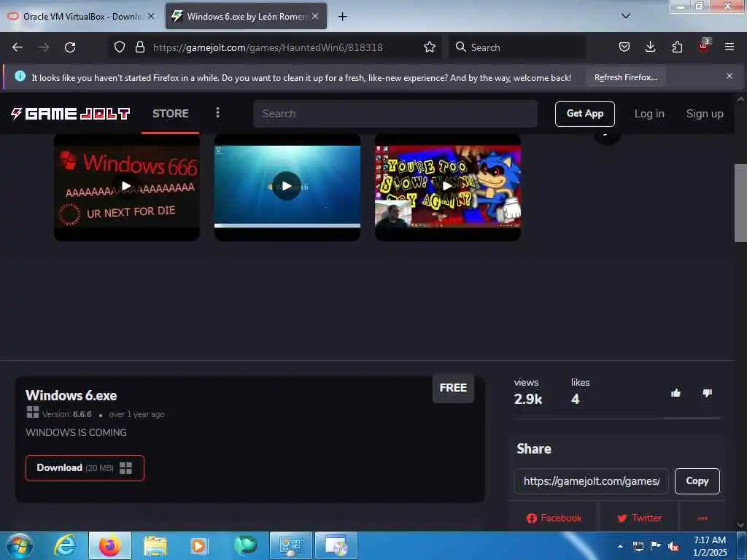Open the taskbar disc installer icon
Image resolution: width=747 pixels, height=560 pixels.
click(336, 545)
